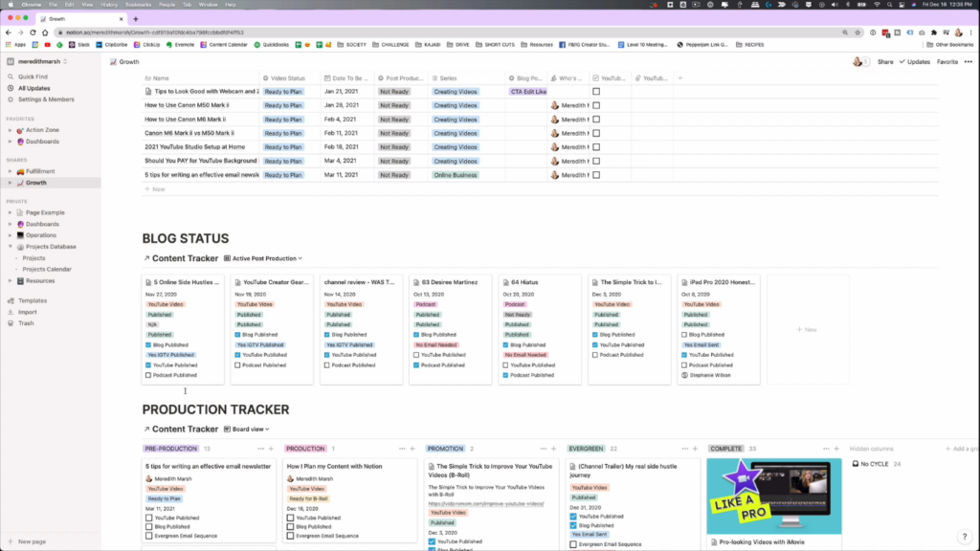Open page Updates
The width and height of the screenshot is (980, 551).
click(x=914, y=62)
